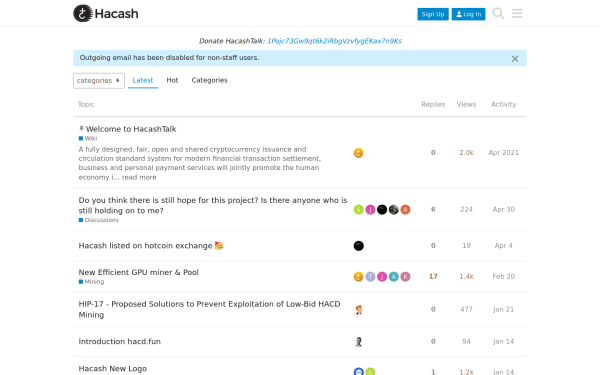Image resolution: width=600 pixels, height=375 pixels.
Task: Click 477 views count on HIP-17 topic
Action: tap(466, 310)
